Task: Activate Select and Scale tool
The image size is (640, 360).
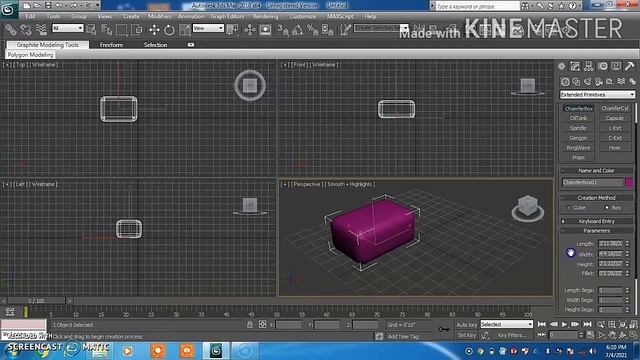Action: click(184, 29)
